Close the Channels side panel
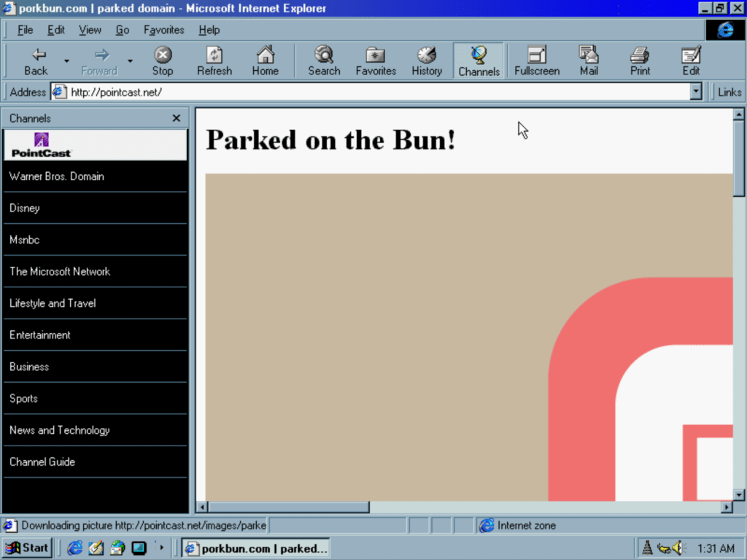 (176, 118)
